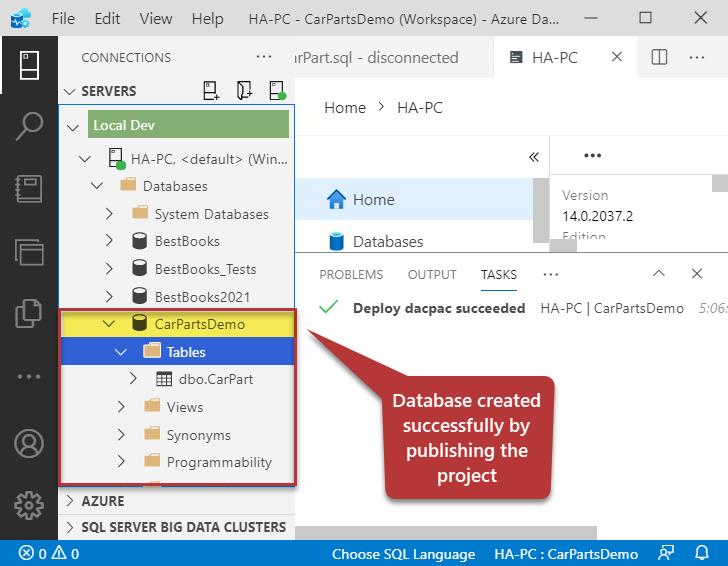This screenshot has width=728, height=566.
Task: Click Home in the breadcrumb
Action: click(x=345, y=108)
